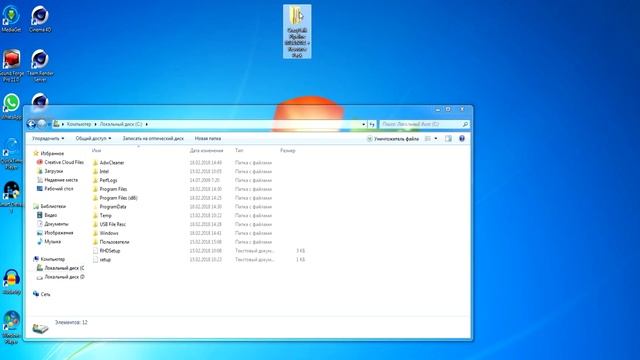Refresh the folder via address bar button

click(372, 124)
